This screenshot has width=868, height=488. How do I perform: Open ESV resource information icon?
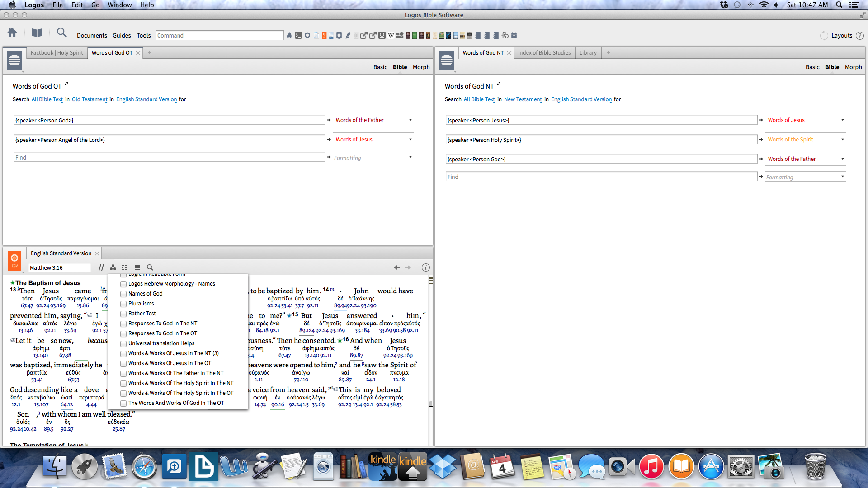425,267
